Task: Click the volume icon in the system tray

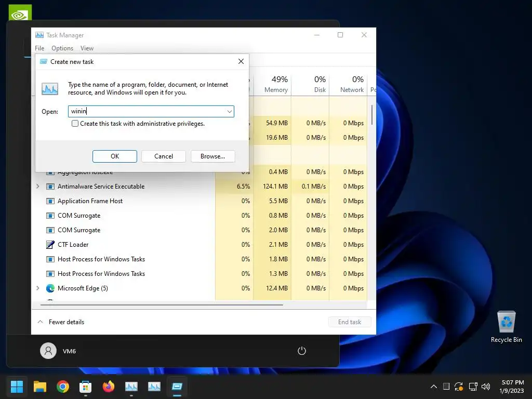Action: 486,387
